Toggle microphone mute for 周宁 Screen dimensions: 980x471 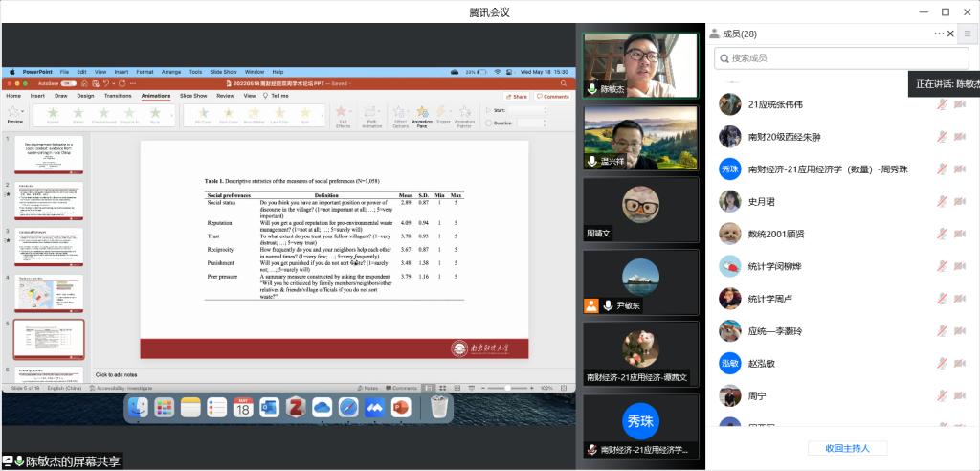(x=943, y=396)
